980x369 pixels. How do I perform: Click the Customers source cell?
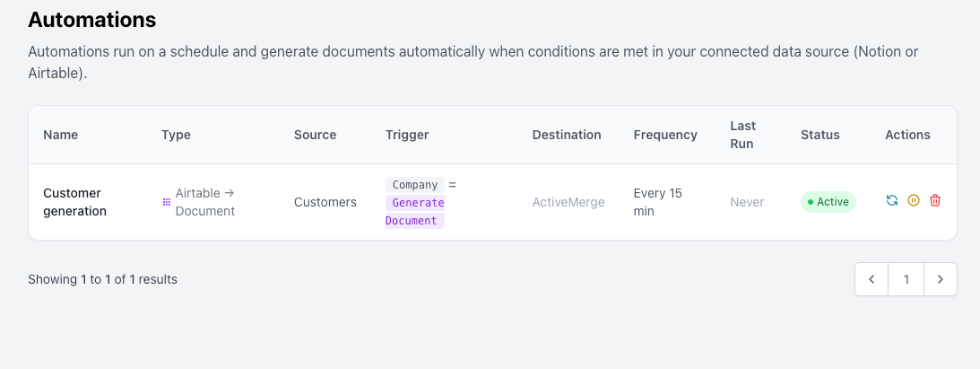325,202
